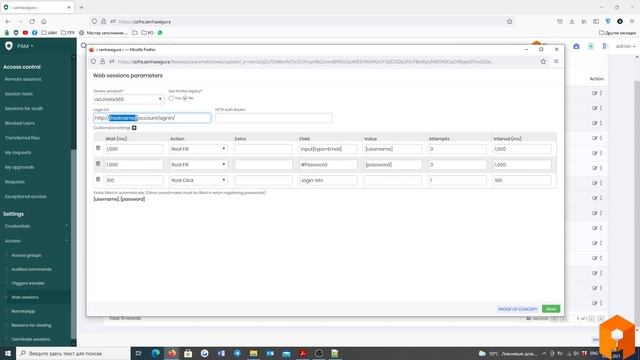640x360 pixels.
Task: Open Adobe Acrobat from the taskbar
Action: (x=302, y=353)
